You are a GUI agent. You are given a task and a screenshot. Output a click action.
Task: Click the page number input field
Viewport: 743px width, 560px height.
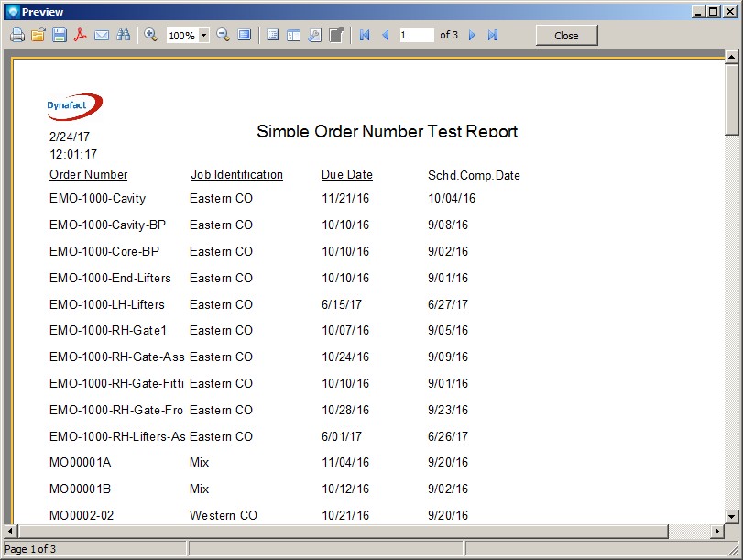(x=417, y=35)
